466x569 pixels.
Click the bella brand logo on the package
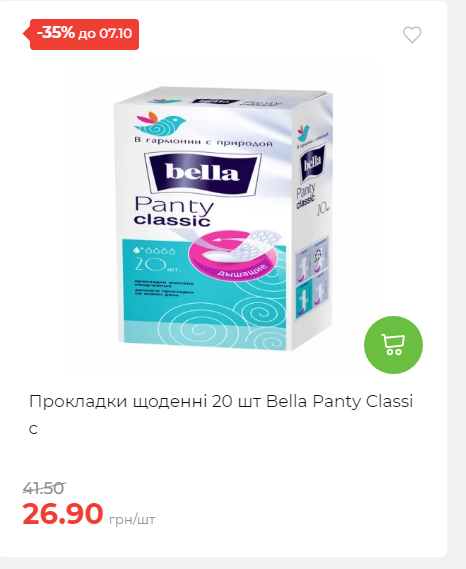pyautogui.click(x=203, y=174)
